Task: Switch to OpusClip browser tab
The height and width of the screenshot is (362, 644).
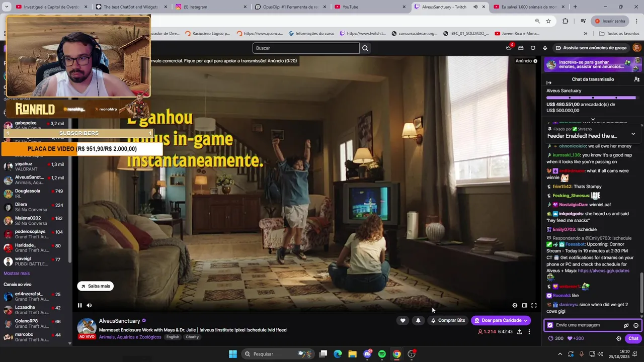Action: pos(291,7)
